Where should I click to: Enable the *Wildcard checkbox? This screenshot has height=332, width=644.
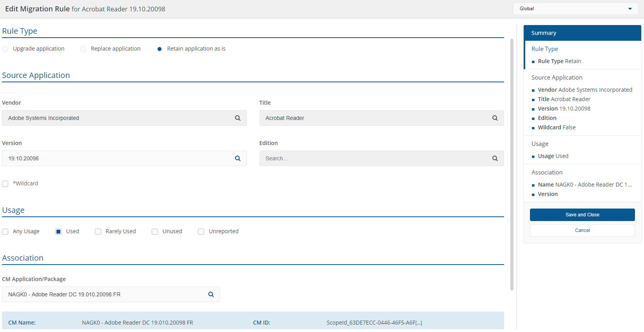(x=5, y=184)
